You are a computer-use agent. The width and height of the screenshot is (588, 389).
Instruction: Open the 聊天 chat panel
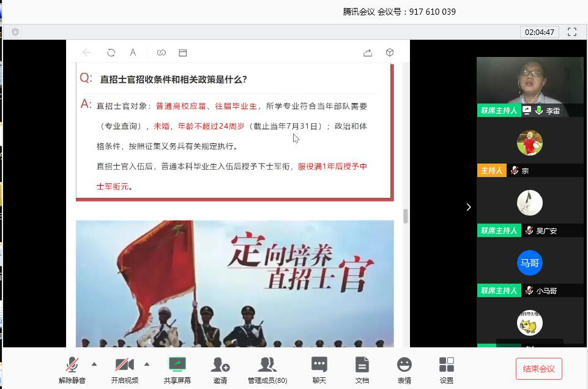(x=319, y=370)
